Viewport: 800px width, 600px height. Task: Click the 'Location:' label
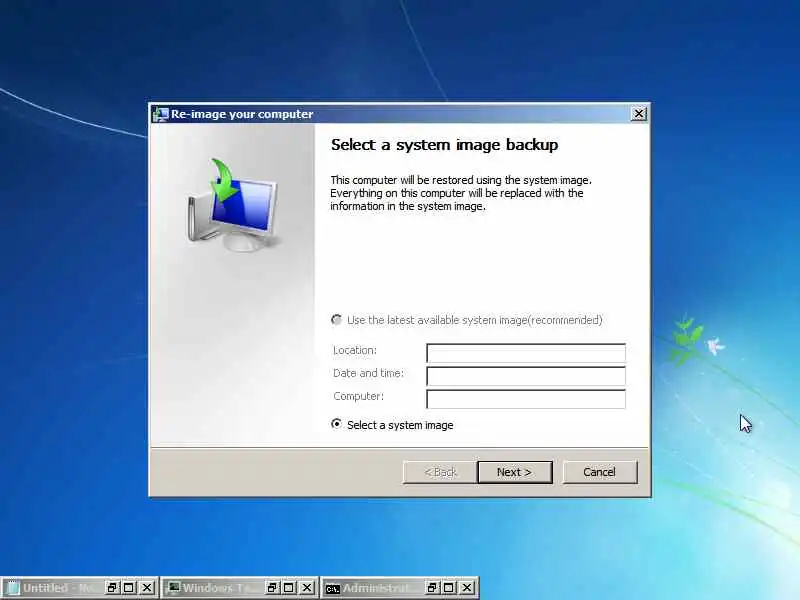tap(355, 350)
